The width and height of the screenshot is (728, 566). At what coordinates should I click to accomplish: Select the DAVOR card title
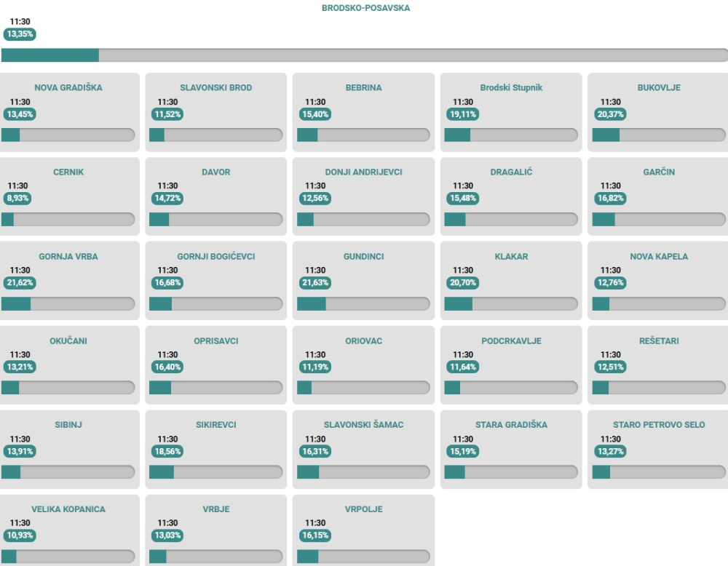(216, 172)
